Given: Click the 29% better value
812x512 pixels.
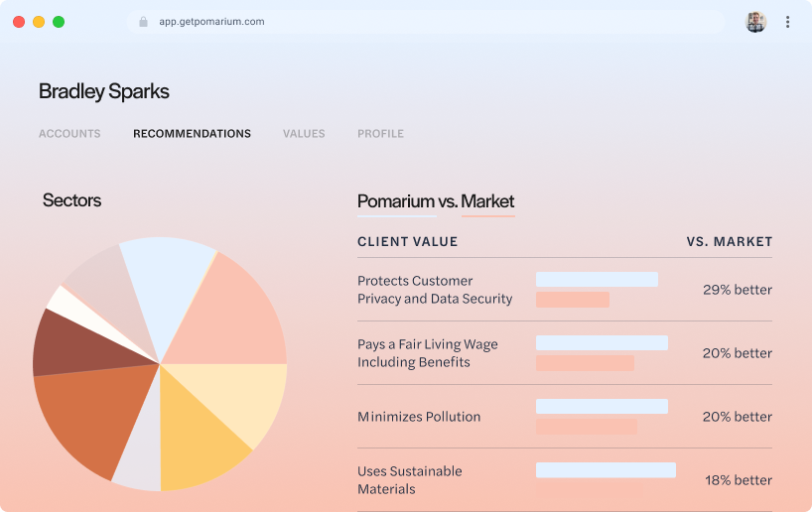Looking at the screenshot, I should [x=738, y=290].
